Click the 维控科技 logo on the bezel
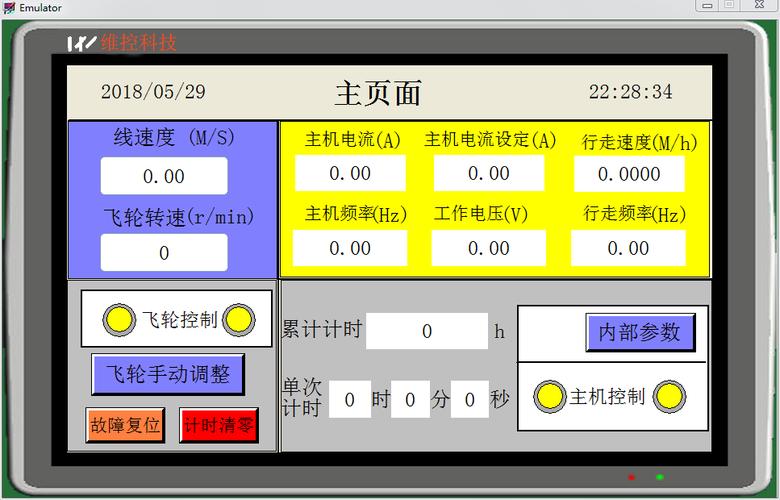This screenshot has width=780, height=500. click(x=122, y=43)
